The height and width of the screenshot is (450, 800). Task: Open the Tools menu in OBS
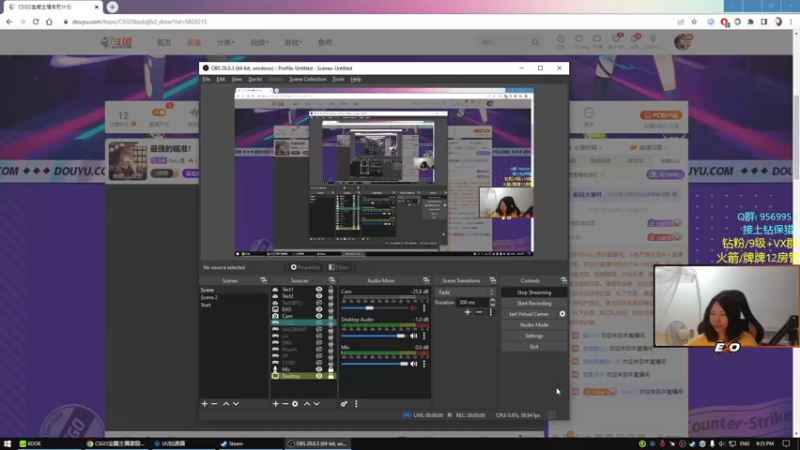point(338,79)
